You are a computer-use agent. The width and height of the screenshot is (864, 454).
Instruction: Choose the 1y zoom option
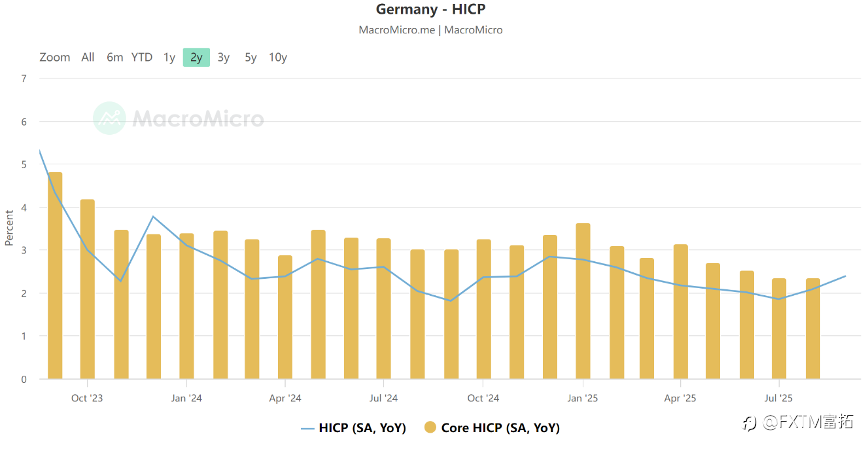coord(169,57)
